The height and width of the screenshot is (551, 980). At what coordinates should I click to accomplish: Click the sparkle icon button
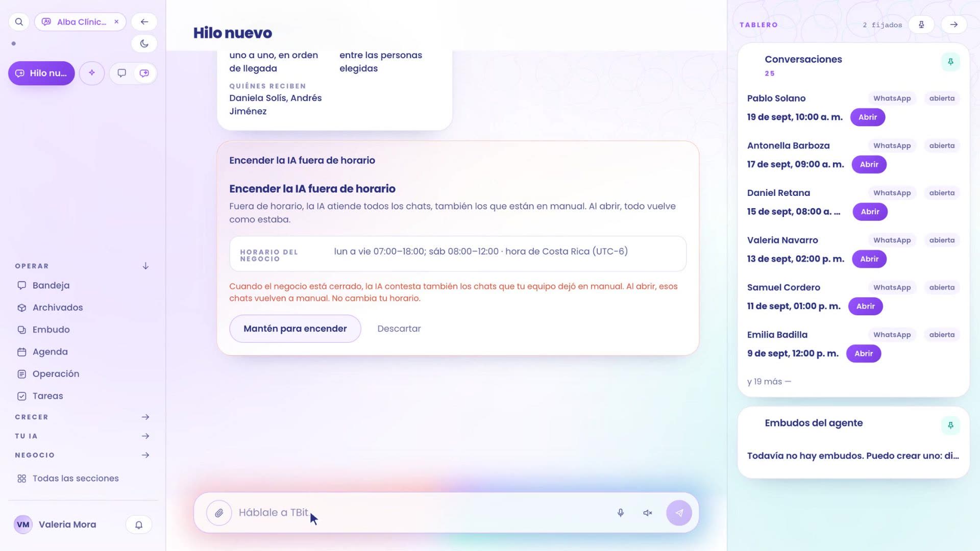pos(92,73)
